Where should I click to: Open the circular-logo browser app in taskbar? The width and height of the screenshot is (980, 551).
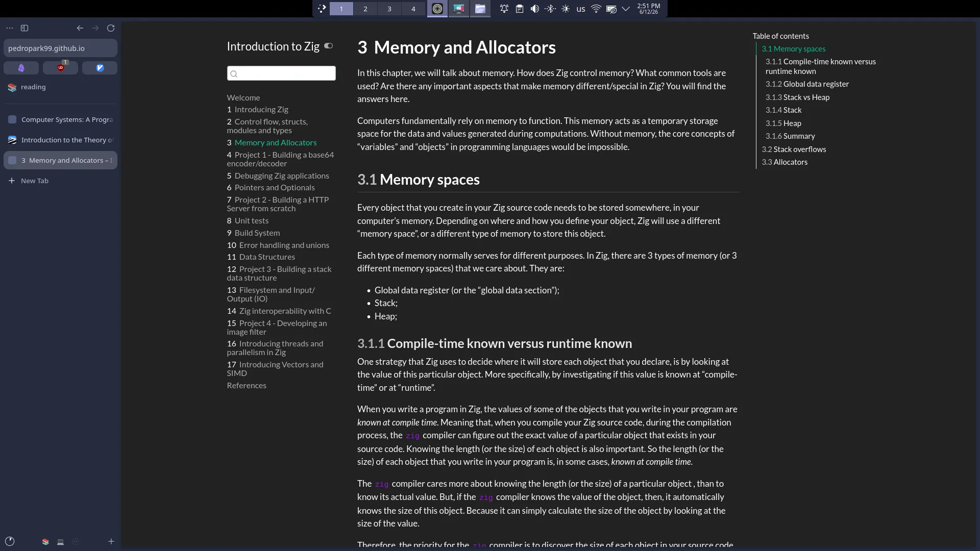click(x=437, y=9)
